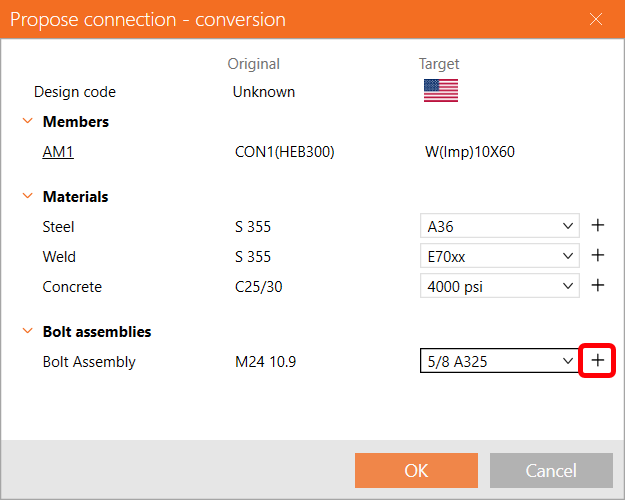The image size is (625, 500).
Task: Collapse the Bolt assemblies section
Action: [x=27, y=332]
